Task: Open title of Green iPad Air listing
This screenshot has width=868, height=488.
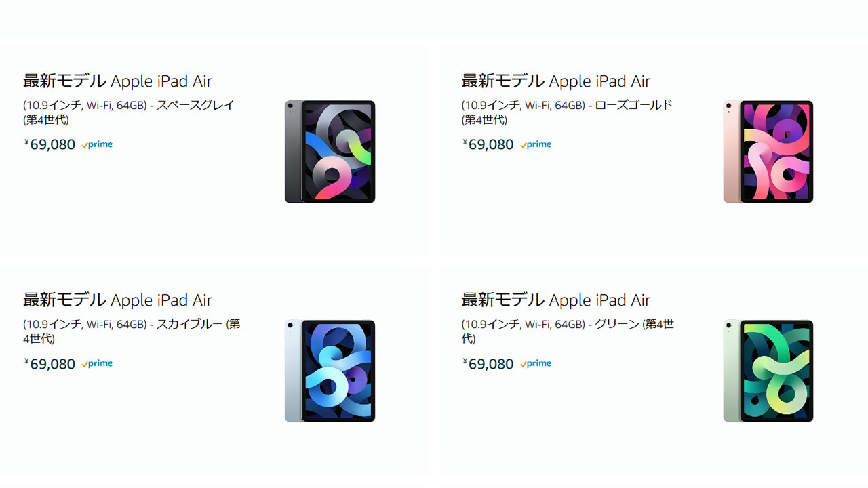Action: (556, 300)
